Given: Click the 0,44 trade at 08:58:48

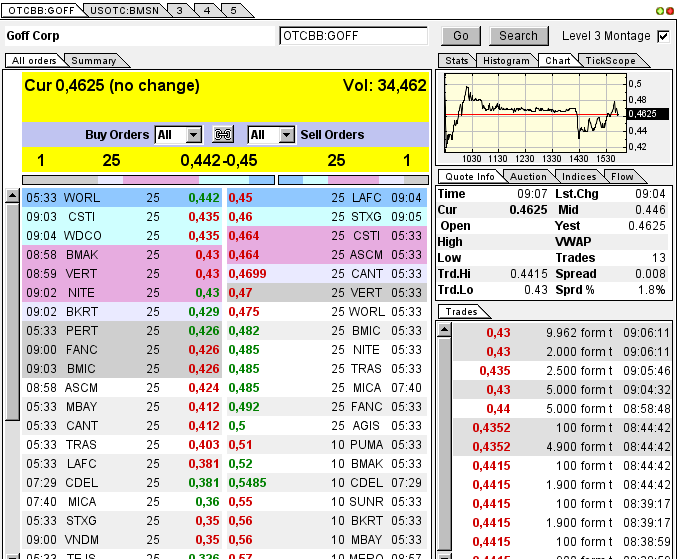Looking at the screenshot, I should [x=562, y=409].
